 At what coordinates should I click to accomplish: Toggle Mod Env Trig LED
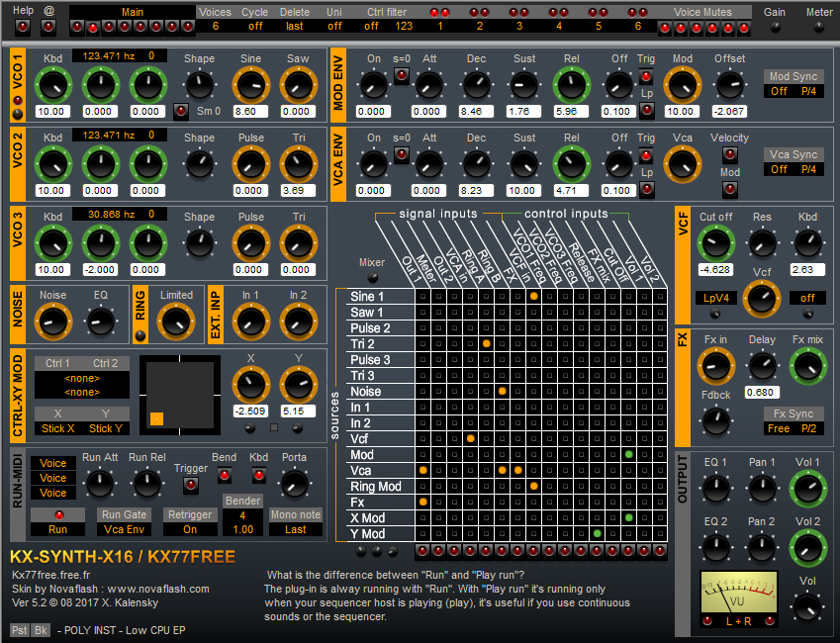tap(646, 76)
